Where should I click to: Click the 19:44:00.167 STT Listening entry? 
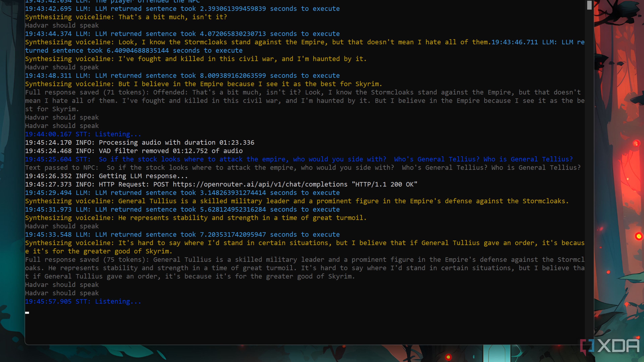83,134
